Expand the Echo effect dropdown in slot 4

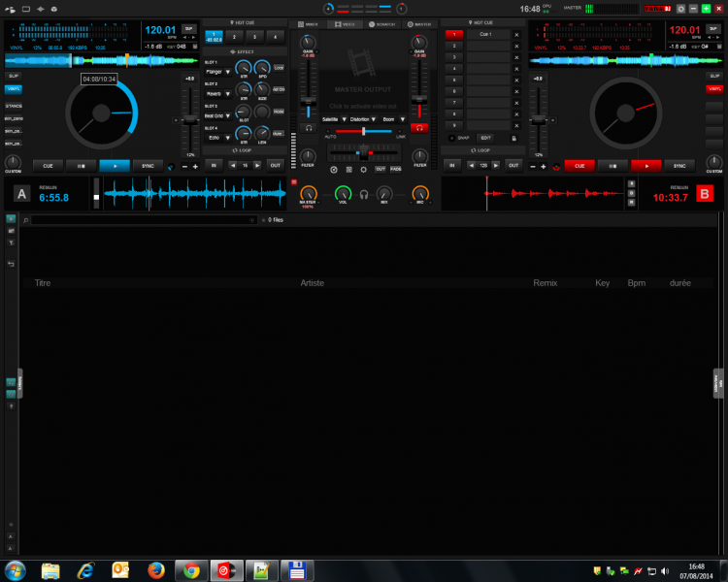215,138
